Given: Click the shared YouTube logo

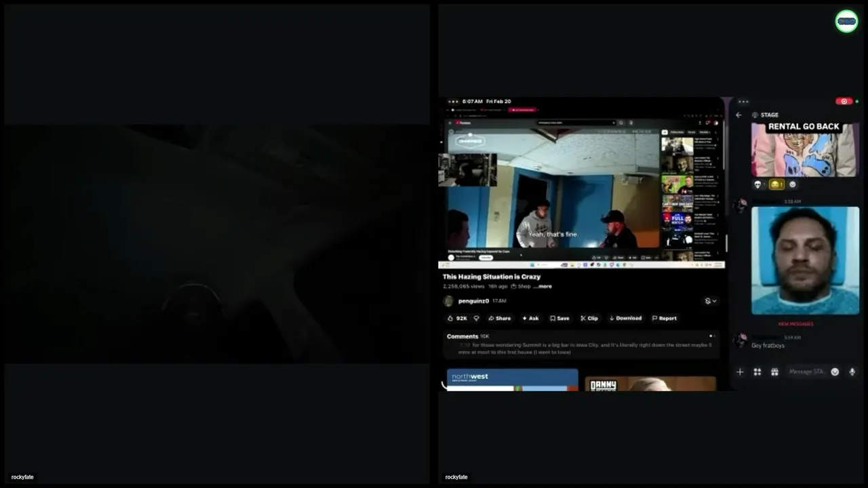Looking at the screenshot, I should point(464,123).
